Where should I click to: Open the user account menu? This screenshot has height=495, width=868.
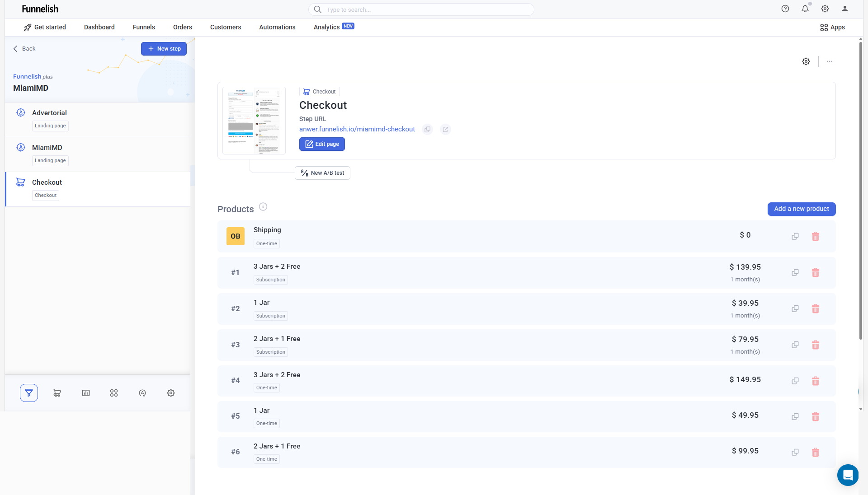[844, 9]
